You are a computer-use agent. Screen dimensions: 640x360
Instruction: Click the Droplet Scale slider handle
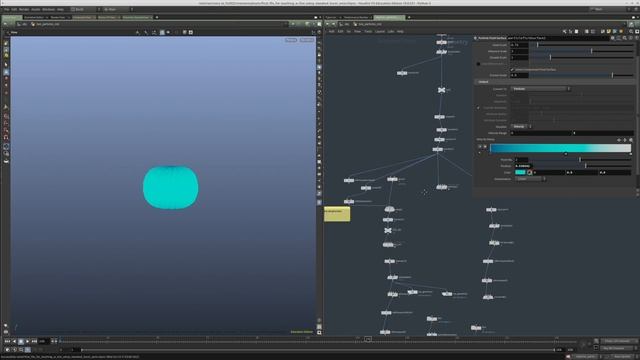pyautogui.click(x=550, y=58)
